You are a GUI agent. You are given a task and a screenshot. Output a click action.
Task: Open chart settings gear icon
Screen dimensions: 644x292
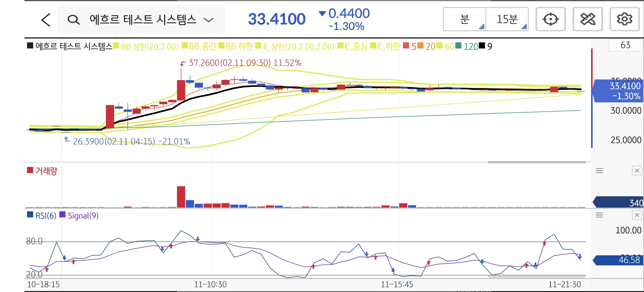tap(624, 19)
